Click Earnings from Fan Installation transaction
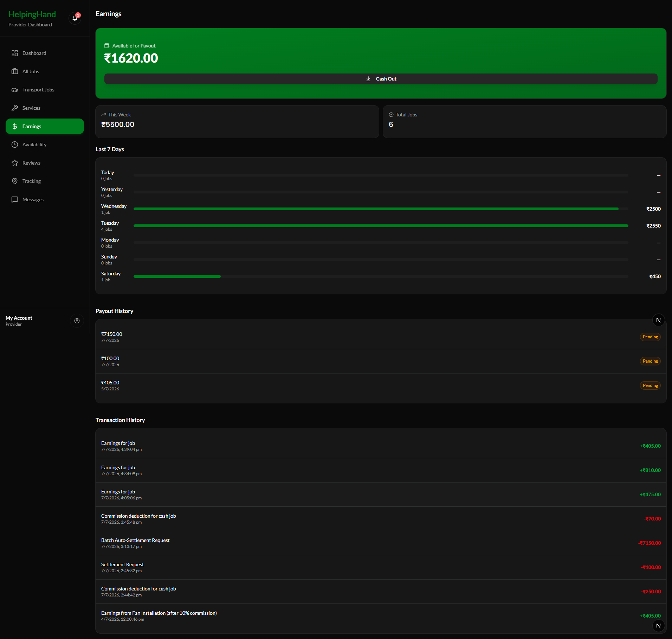 381,616
